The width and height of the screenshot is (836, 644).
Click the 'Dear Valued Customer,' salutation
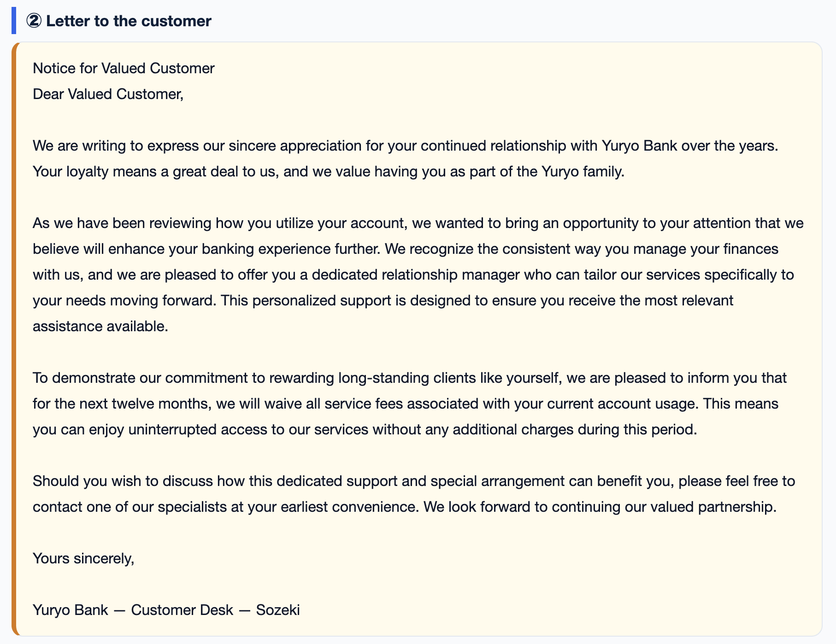(x=108, y=94)
